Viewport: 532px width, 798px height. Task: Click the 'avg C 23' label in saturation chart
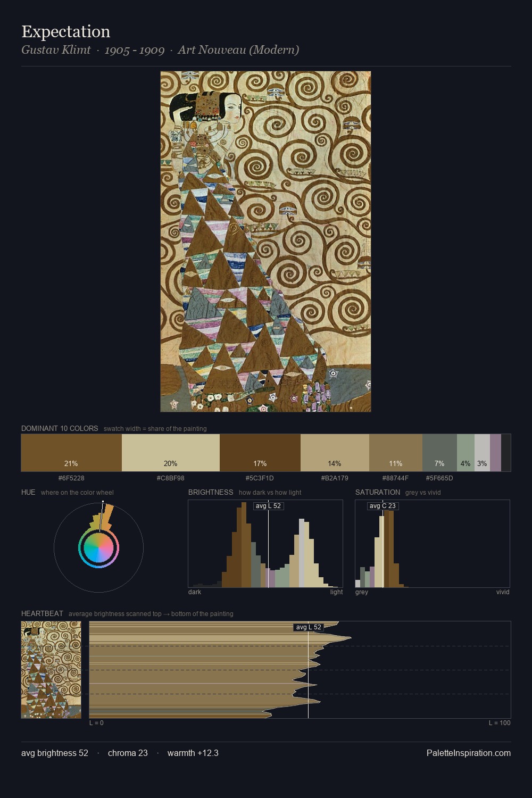(x=383, y=506)
